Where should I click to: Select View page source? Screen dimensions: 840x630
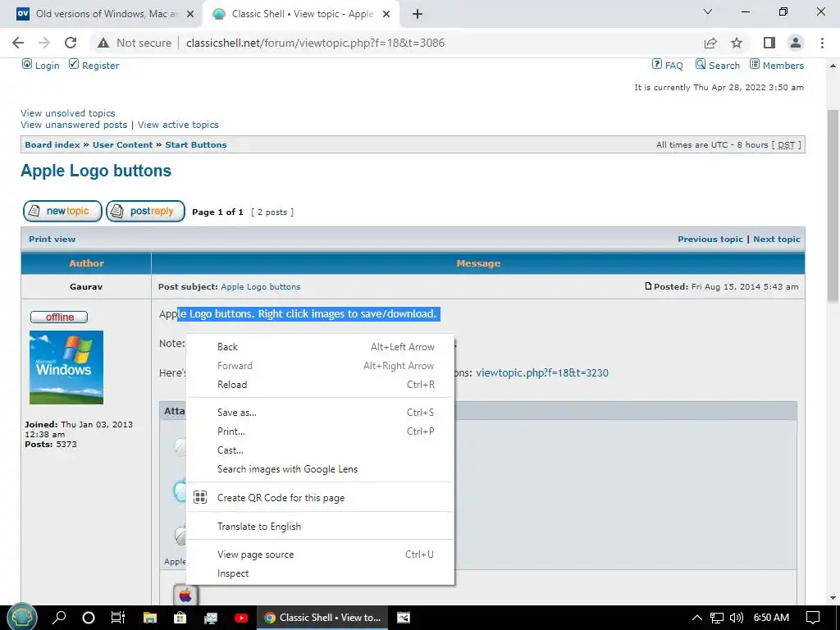(x=321, y=555)
